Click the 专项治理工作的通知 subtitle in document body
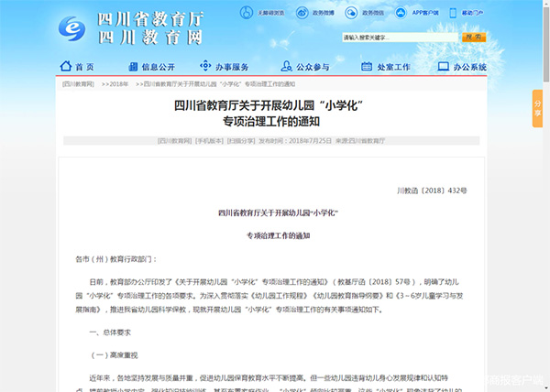This screenshot has width=550, height=392. pyautogui.click(x=278, y=235)
